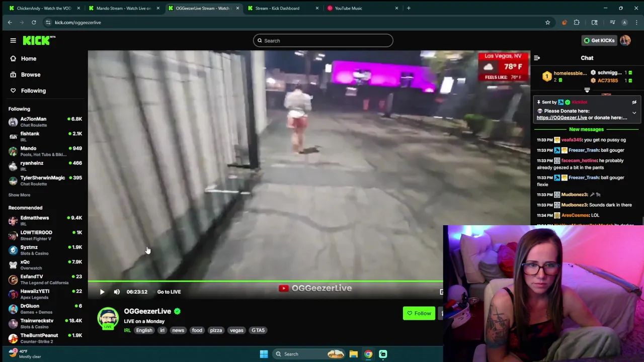Select the food tag
The width and height of the screenshot is (644, 362).
pyautogui.click(x=197, y=330)
